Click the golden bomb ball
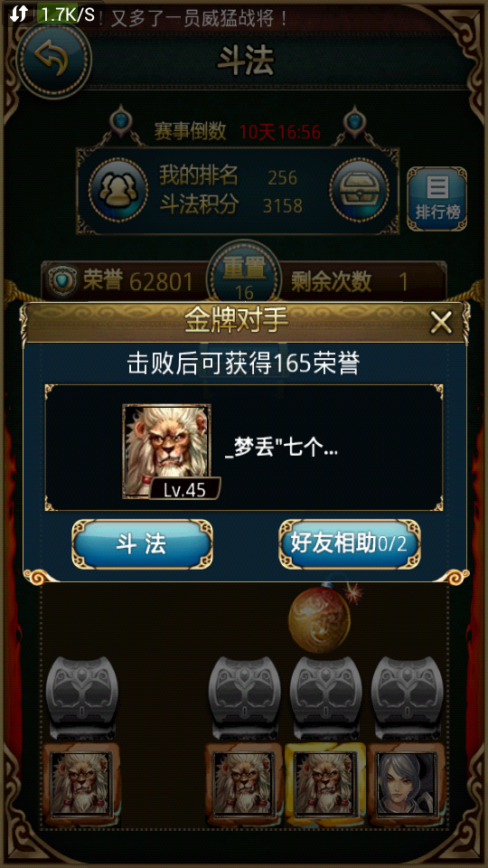 point(322,618)
